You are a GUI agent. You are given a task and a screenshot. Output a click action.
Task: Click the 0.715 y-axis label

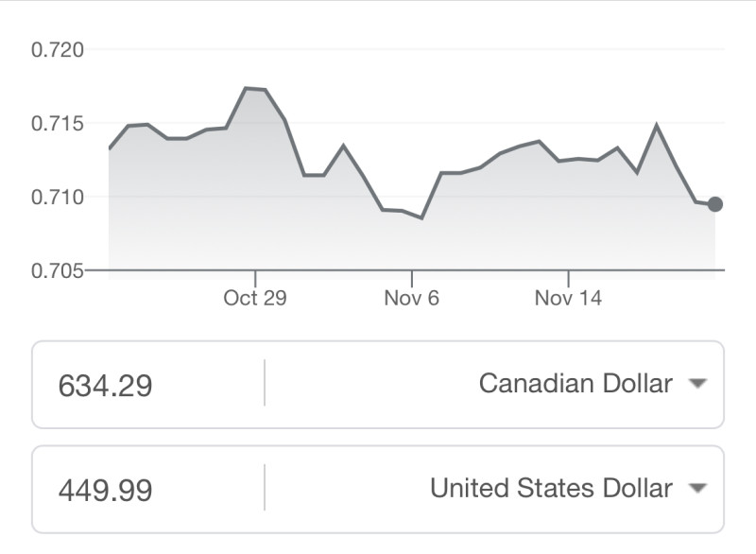coord(58,124)
